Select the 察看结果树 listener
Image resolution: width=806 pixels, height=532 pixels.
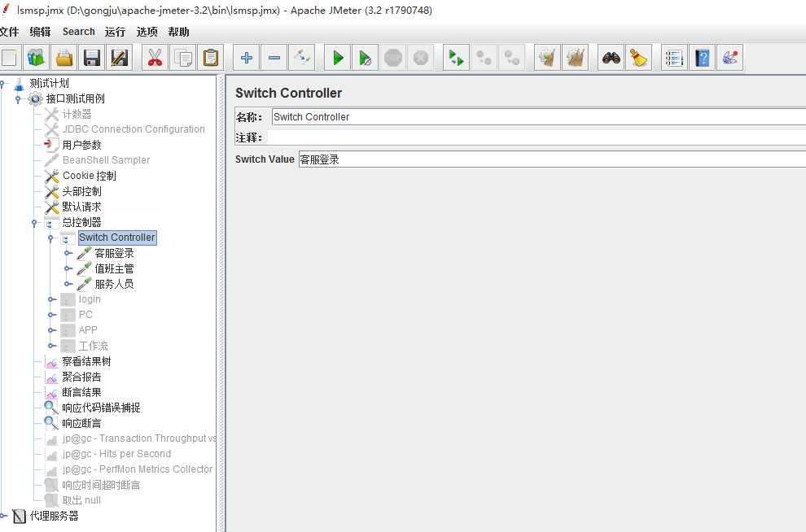pos(86,361)
